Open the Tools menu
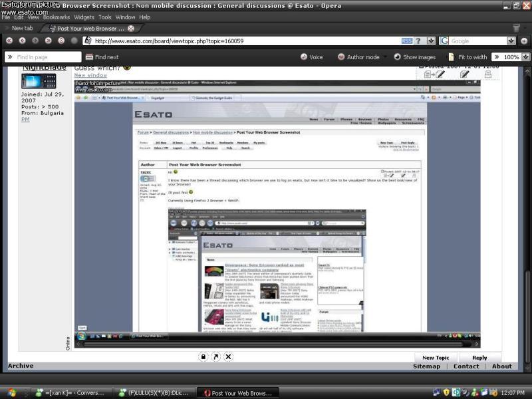The image size is (532, 399). click(x=105, y=17)
